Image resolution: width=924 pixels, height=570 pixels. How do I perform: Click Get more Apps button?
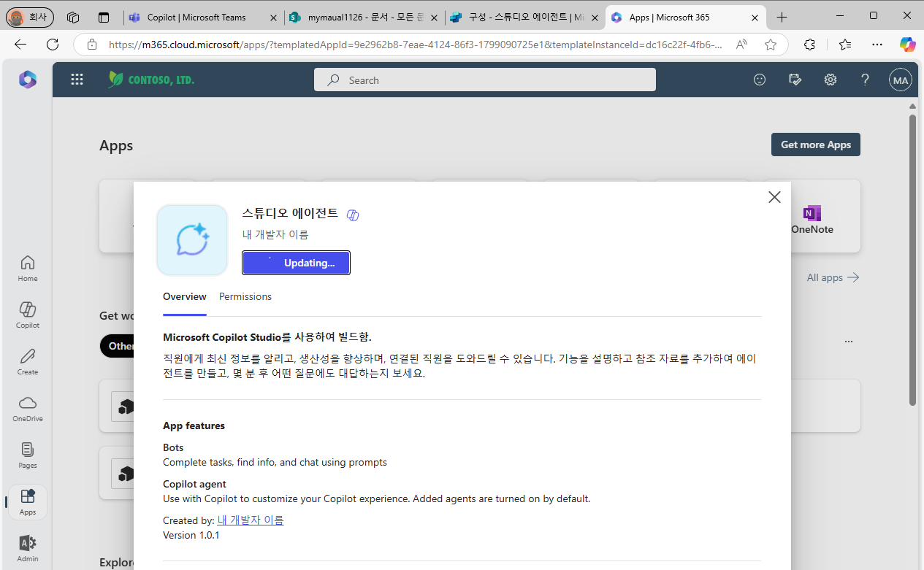[x=816, y=145]
